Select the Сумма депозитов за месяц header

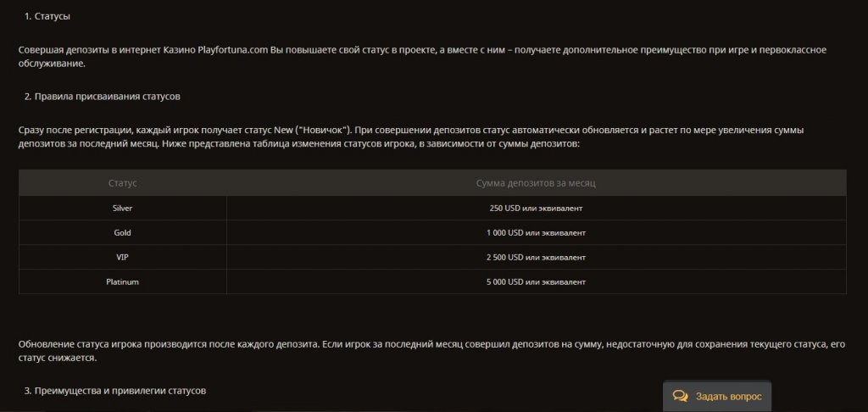(536, 183)
